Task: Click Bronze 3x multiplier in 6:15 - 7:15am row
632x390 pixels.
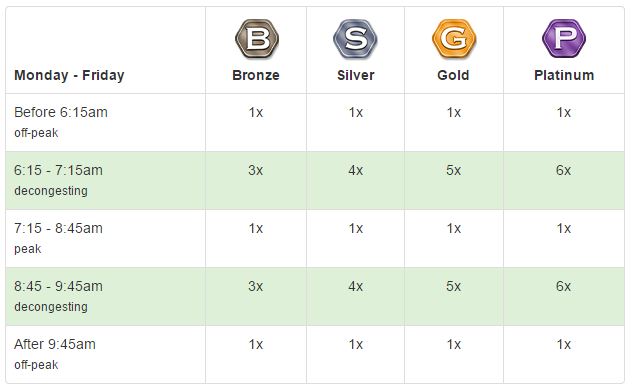Action: coord(256,170)
